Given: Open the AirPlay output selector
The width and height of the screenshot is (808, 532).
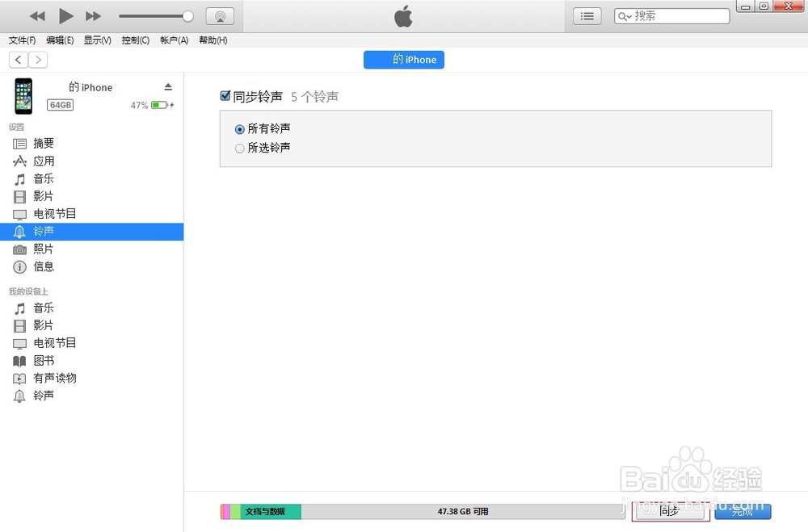Looking at the screenshot, I should (220, 15).
